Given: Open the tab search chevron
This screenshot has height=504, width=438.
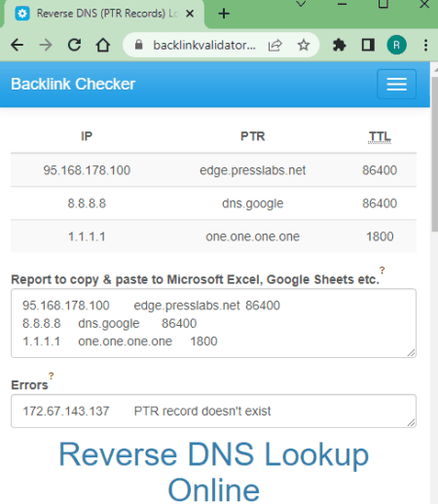Looking at the screenshot, I should pyautogui.click(x=301, y=4).
